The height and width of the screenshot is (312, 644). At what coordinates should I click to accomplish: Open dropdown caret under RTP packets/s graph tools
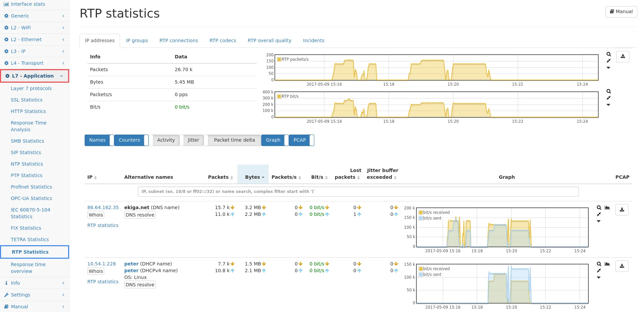pyautogui.click(x=609, y=68)
